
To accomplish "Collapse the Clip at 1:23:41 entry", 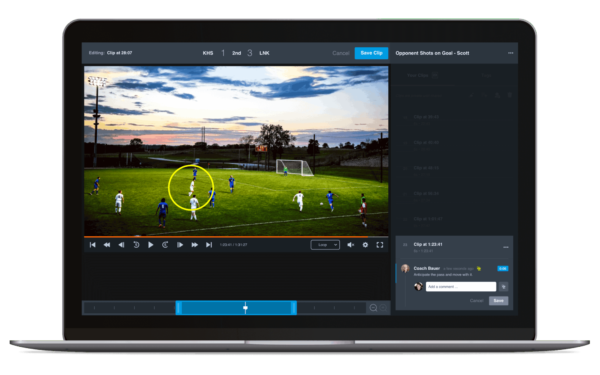I will [x=506, y=247].
